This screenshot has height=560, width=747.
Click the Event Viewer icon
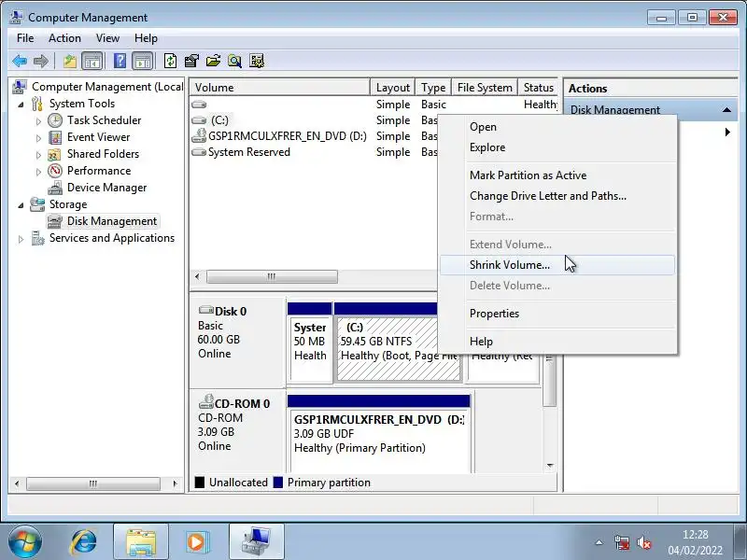[55, 137]
